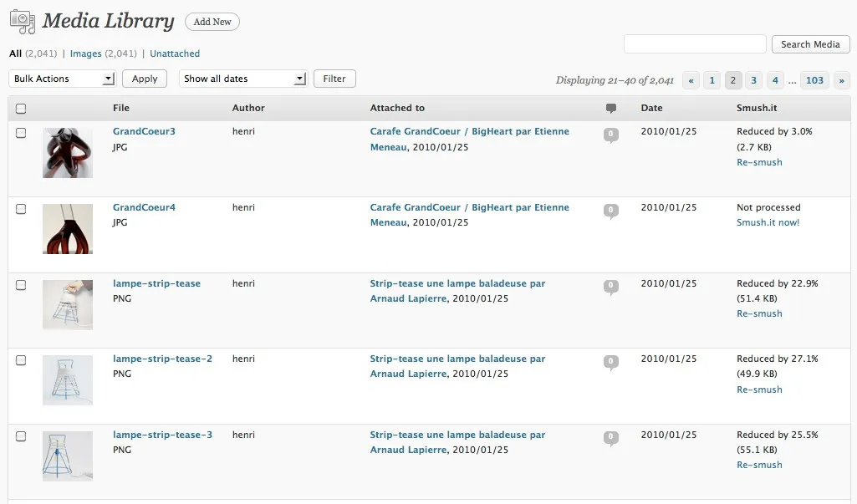
Task: Re-smush the lampe-strip-tease-2 image
Action: 759,389
